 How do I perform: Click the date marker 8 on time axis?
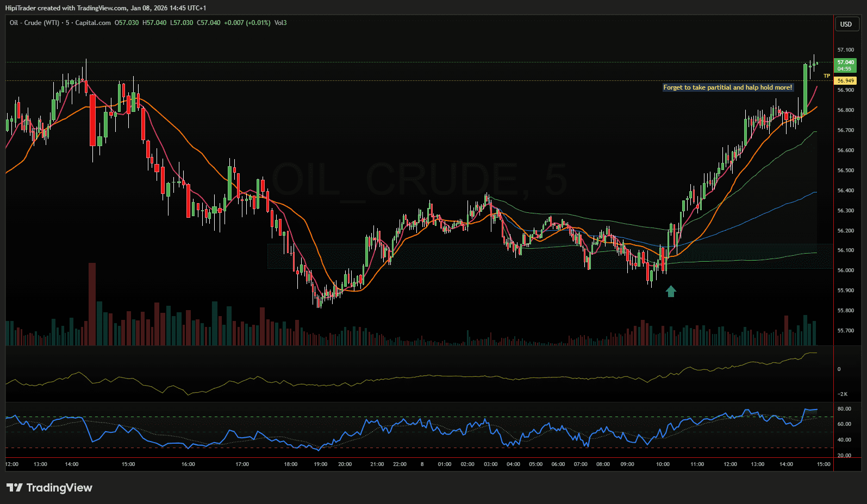[422, 464]
